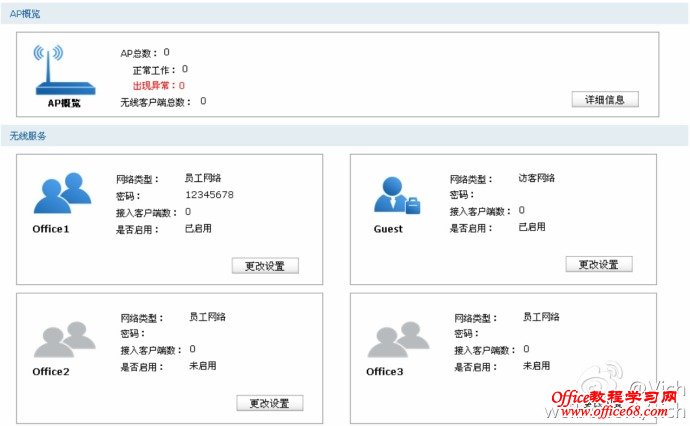Image resolution: width=690 pixels, height=426 pixels.
Task: Click the Office3 network name label
Action: (384, 371)
